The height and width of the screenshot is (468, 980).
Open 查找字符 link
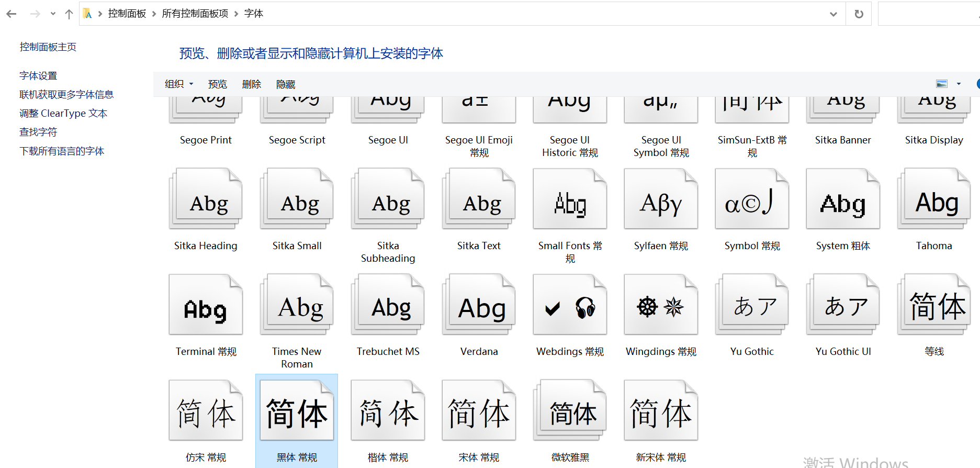[x=38, y=132]
